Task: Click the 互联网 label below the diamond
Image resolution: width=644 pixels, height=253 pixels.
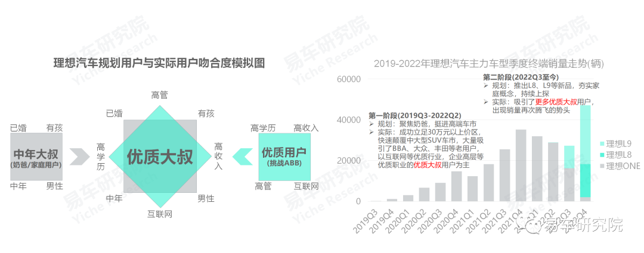Action: [x=160, y=214]
